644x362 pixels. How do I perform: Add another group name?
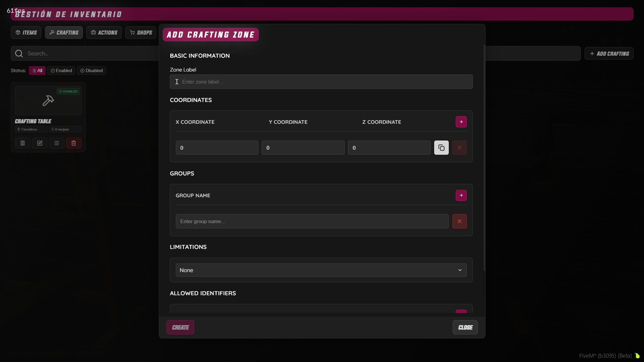tap(461, 195)
